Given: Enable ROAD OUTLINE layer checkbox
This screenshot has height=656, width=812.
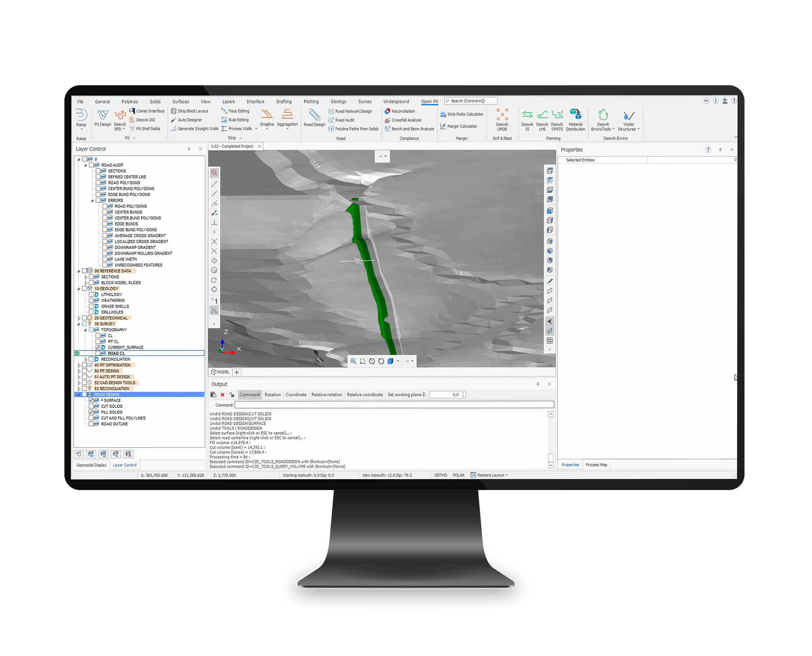Looking at the screenshot, I should [91, 424].
